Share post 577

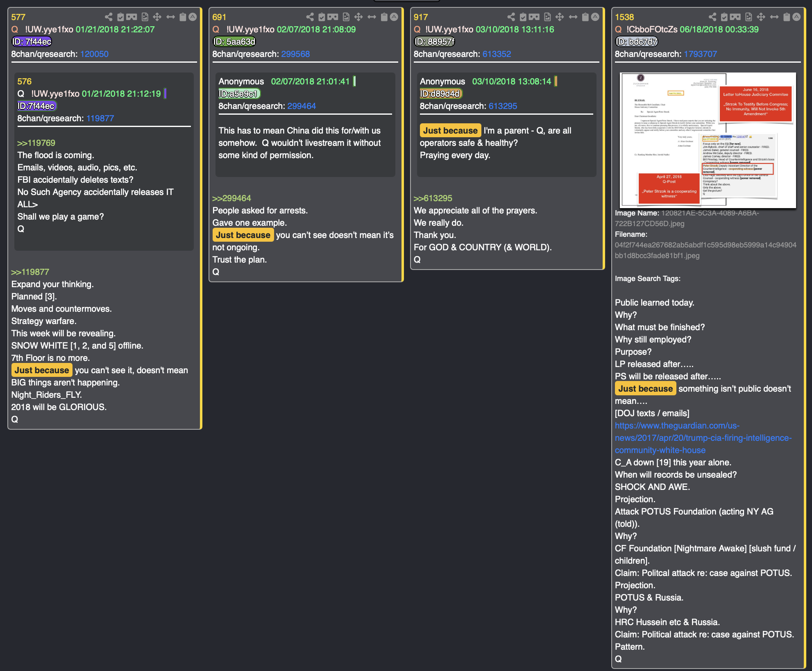[x=109, y=17]
